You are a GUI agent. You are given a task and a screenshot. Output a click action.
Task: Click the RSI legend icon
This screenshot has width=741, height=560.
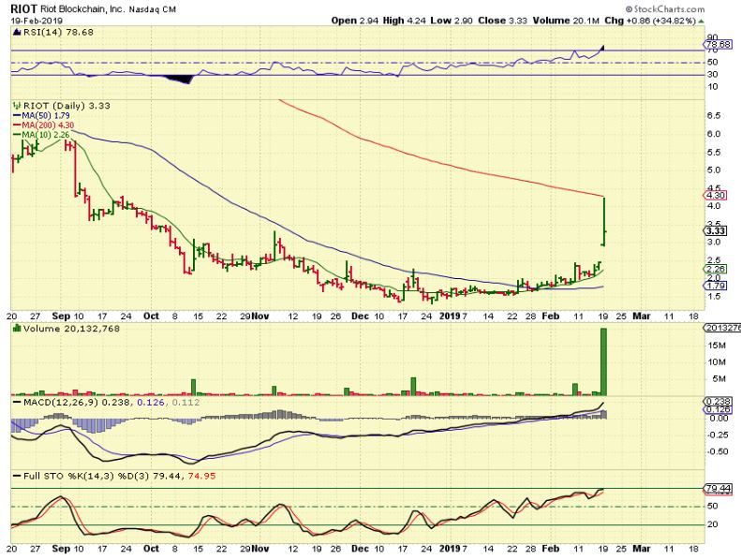click(x=17, y=32)
